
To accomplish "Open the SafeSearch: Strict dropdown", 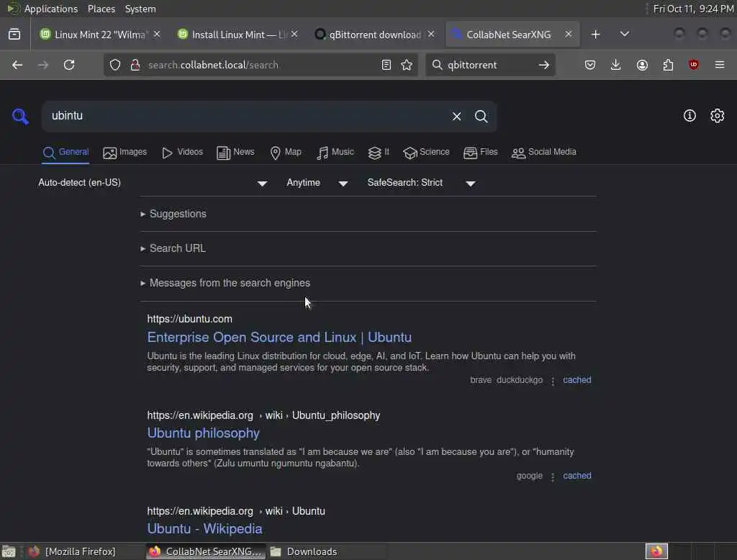I will coord(422,183).
